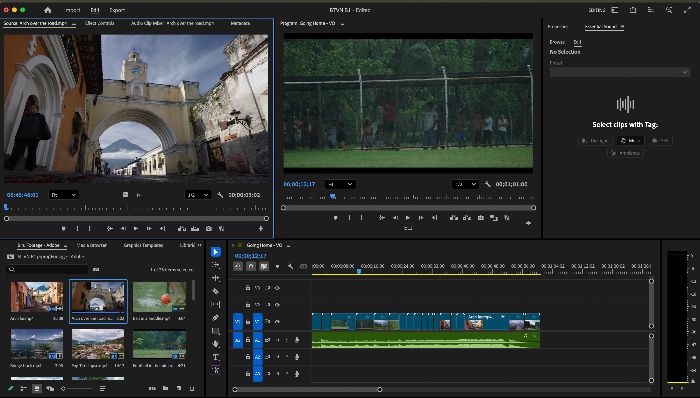This screenshot has width=700, height=398.
Task: Play the sequence in the Program monitor
Action: pyautogui.click(x=408, y=218)
